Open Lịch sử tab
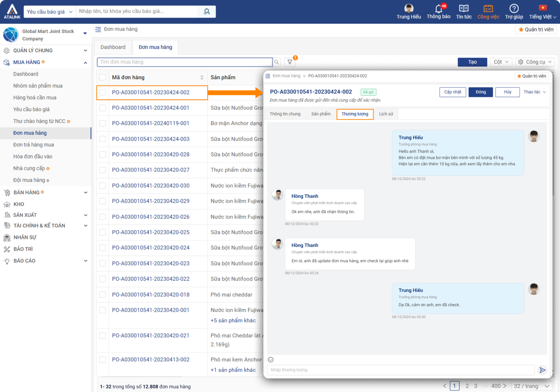Viewport: 560px width, 392px height. pos(386,114)
